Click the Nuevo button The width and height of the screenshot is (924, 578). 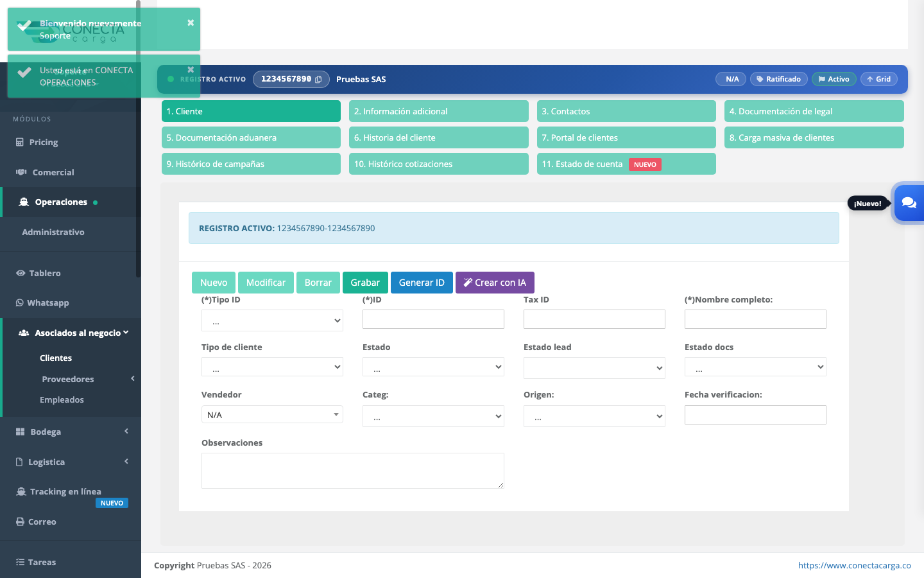point(214,283)
